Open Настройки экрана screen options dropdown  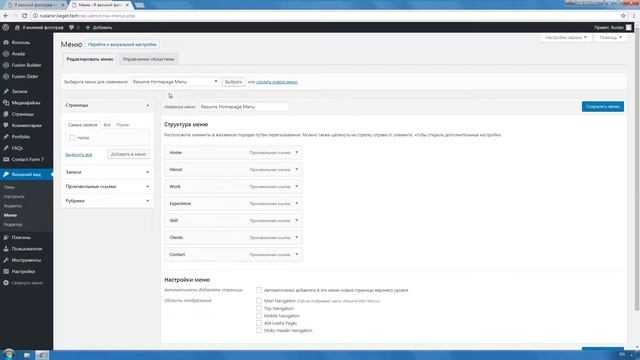pyautogui.click(x=566, y=38)
